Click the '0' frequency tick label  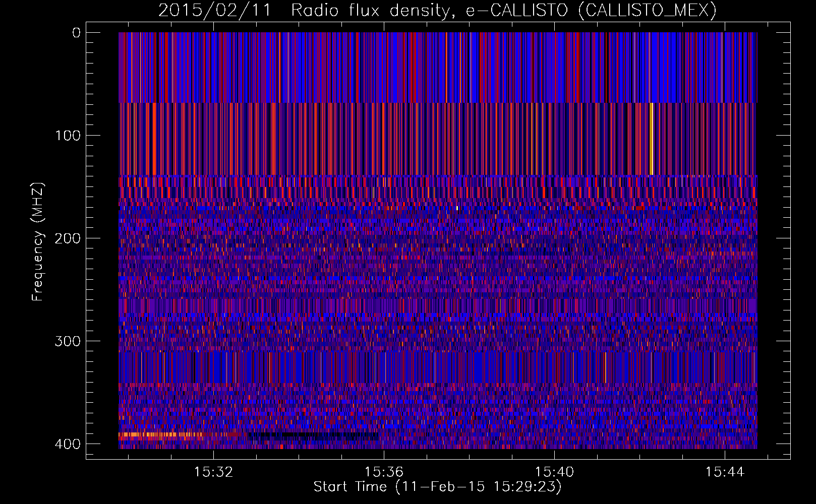[77, 33]
